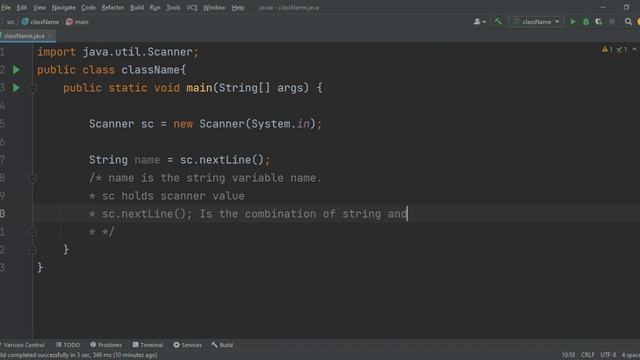Click the 10:58 caret position indicator

[x=568, y=355]
